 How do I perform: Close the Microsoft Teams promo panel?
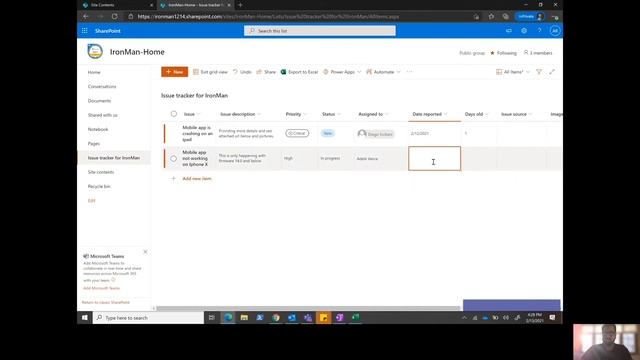pos(145,252)
